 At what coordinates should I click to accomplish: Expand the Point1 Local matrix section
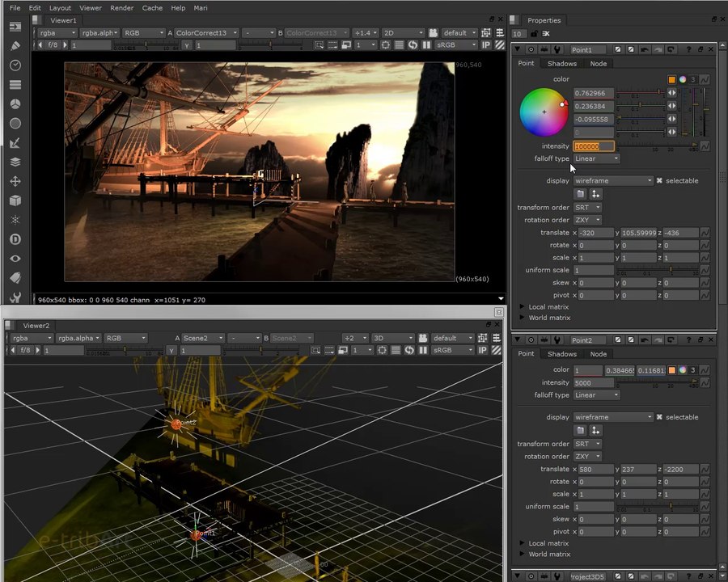pyautogui.click(x=522, y=307)
